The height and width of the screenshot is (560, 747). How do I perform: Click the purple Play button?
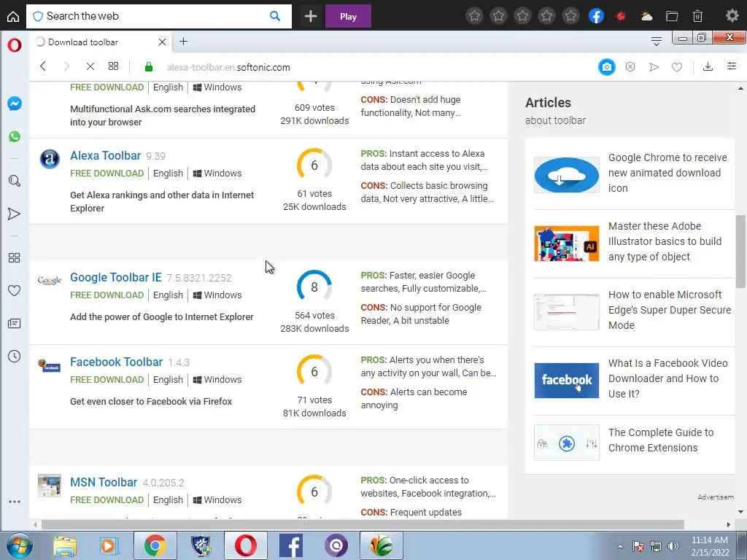[348, 16]
